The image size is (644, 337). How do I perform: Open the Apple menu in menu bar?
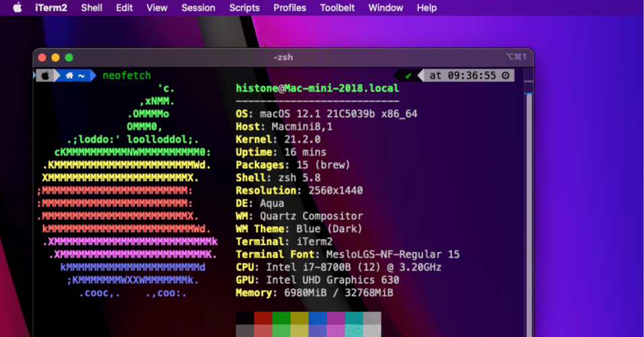(17, 7)
